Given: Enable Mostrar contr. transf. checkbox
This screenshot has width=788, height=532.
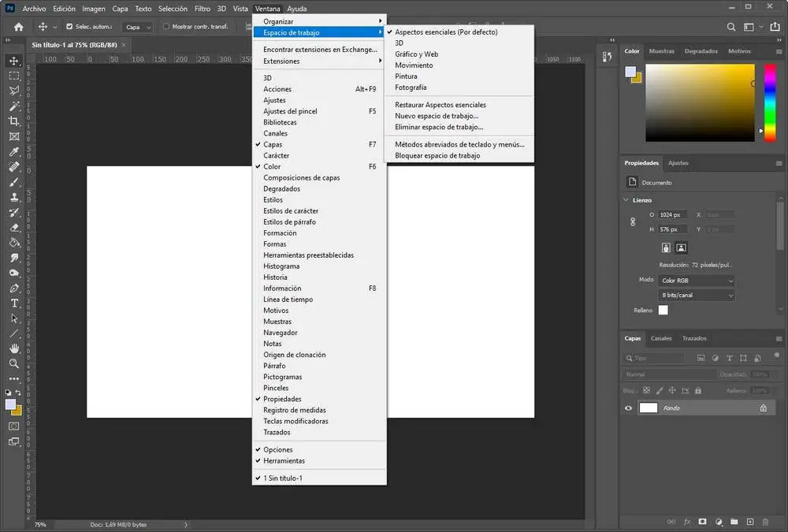Looking at the screenshot, I should click(x=166, y=27).
